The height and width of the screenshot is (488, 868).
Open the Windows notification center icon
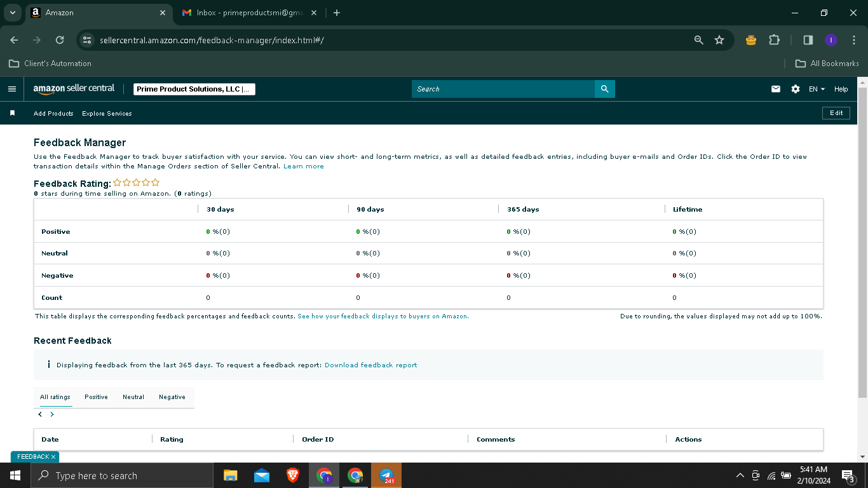coord(848,475)
